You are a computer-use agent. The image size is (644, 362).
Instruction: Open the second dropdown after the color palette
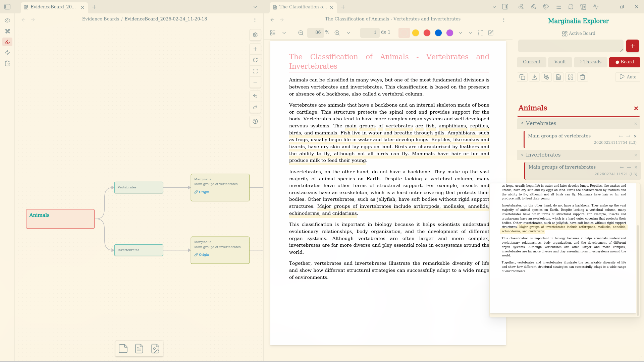[471, 33]
